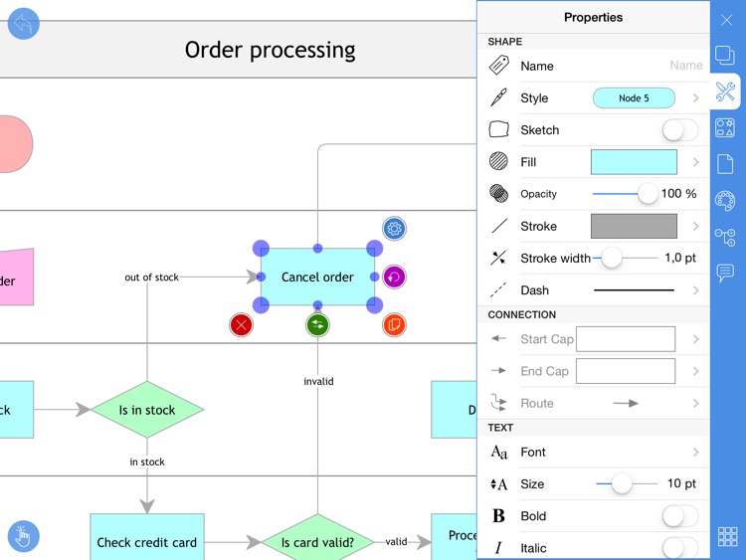Expand the Font options chevron
The width and height of the screenshot is (746, 560).
coord(695,452)
